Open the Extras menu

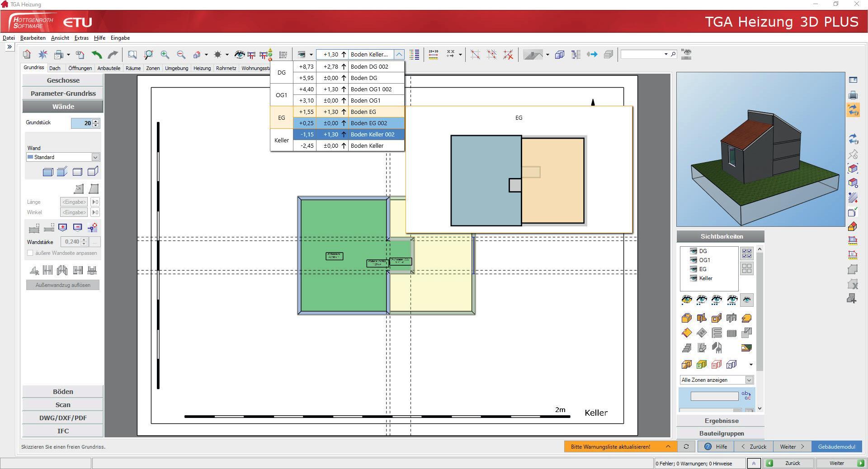81,38
